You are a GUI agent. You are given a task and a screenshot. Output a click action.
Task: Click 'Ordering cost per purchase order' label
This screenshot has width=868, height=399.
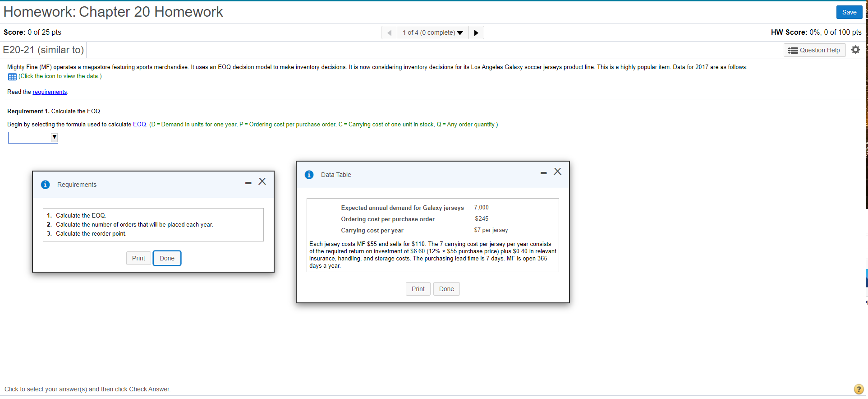point(388,219)
